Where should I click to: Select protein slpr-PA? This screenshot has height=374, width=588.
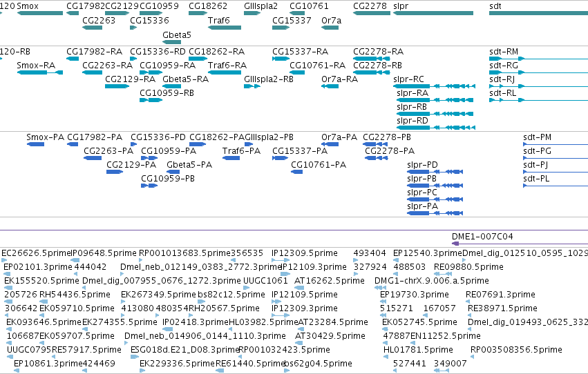[435, 213]
